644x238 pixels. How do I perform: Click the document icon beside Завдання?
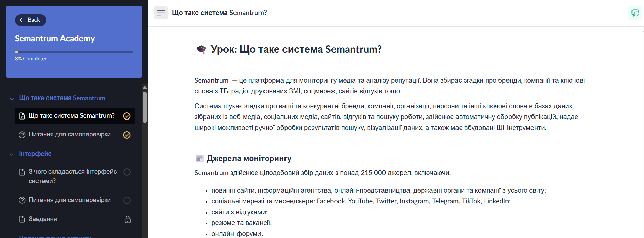pyautogui.click(x=22, y=219)
